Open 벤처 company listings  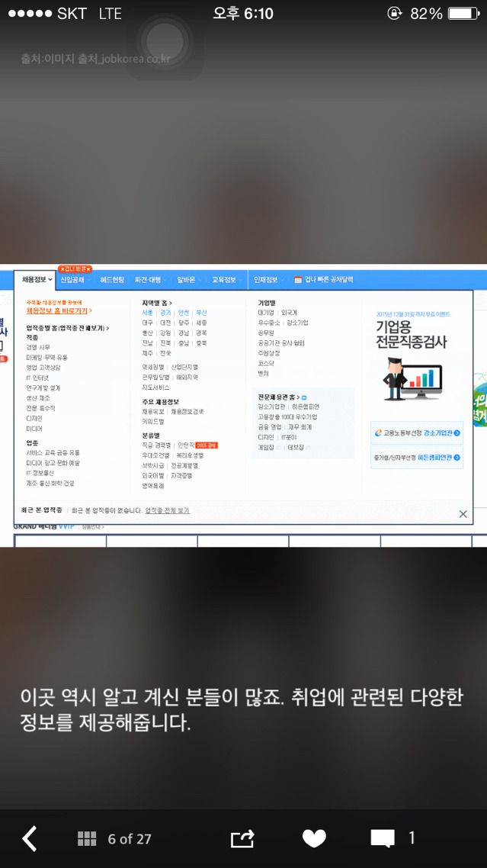coord(263,374)
